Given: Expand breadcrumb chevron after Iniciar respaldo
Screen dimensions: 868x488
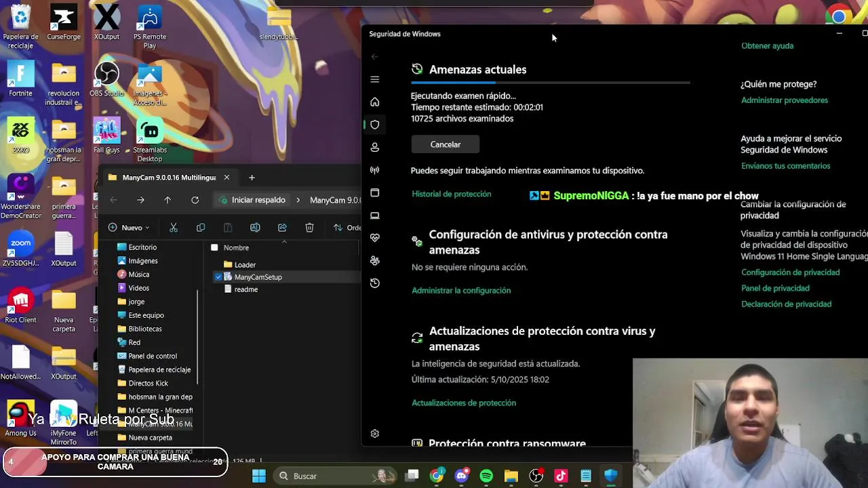Looking at the screenshot, I should pos(298,200).
